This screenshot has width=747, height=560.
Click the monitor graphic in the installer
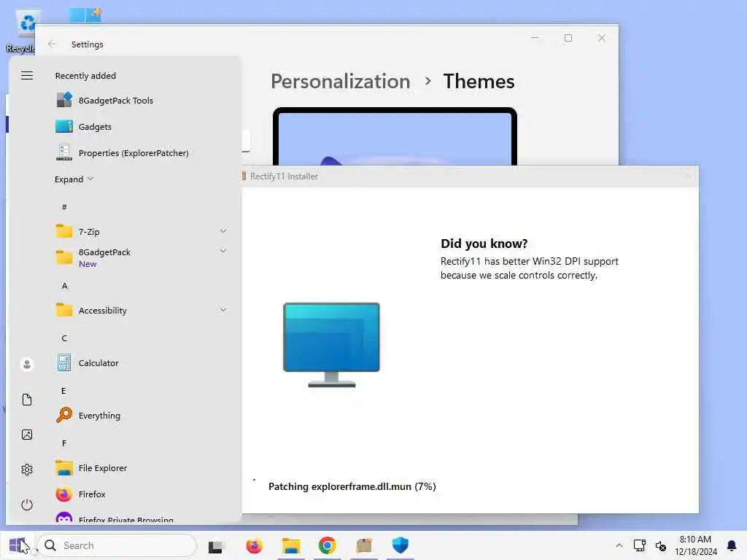point(332,345)
